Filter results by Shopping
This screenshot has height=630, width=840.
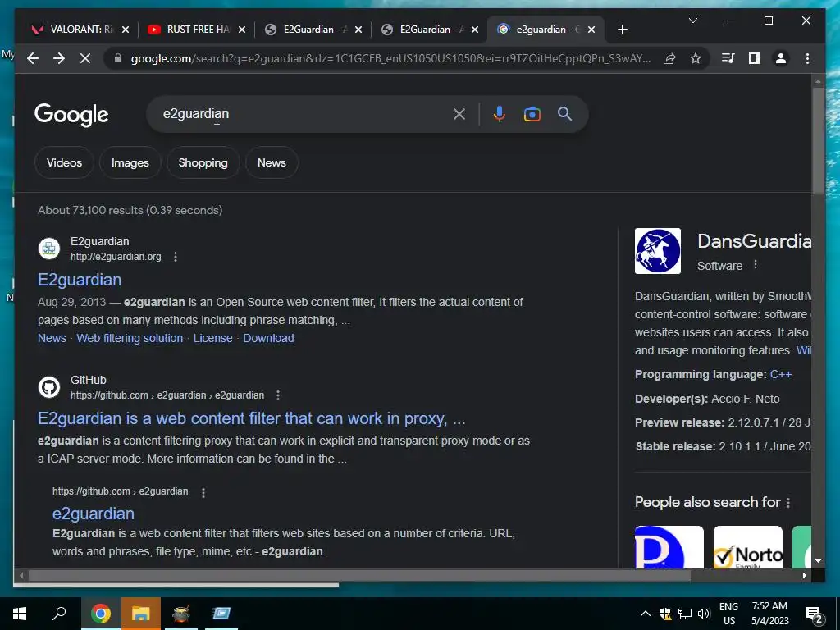pyautogui.click(x=203, y=162)
